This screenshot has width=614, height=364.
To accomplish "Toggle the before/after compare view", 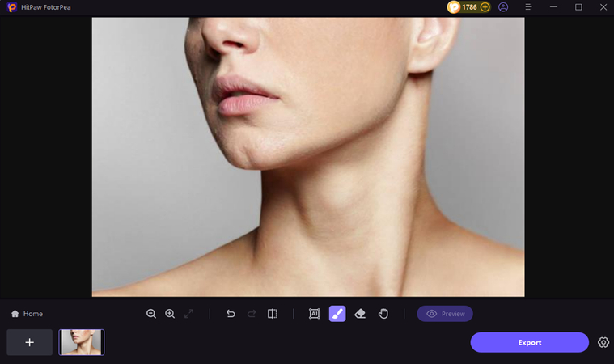I will (x=273, y=314).
